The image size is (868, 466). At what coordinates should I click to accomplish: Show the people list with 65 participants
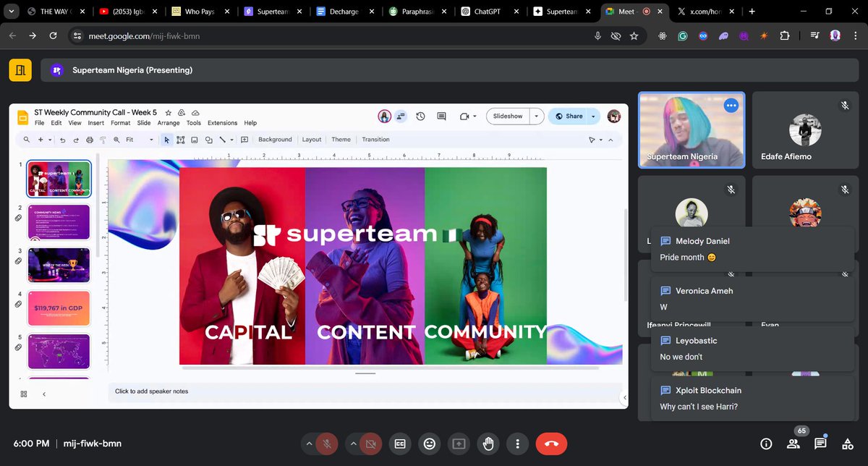(x=793, y=444)
